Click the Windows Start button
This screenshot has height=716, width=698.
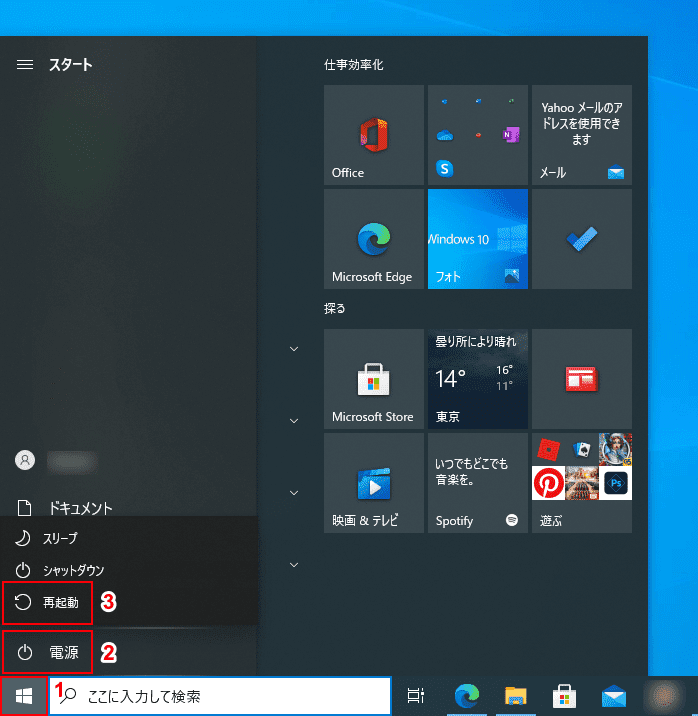coord(24,696)
